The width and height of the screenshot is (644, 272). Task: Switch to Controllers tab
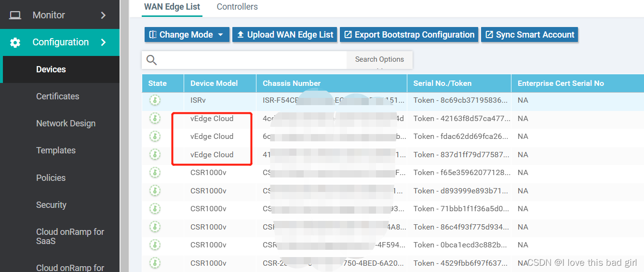pos(237,7)
